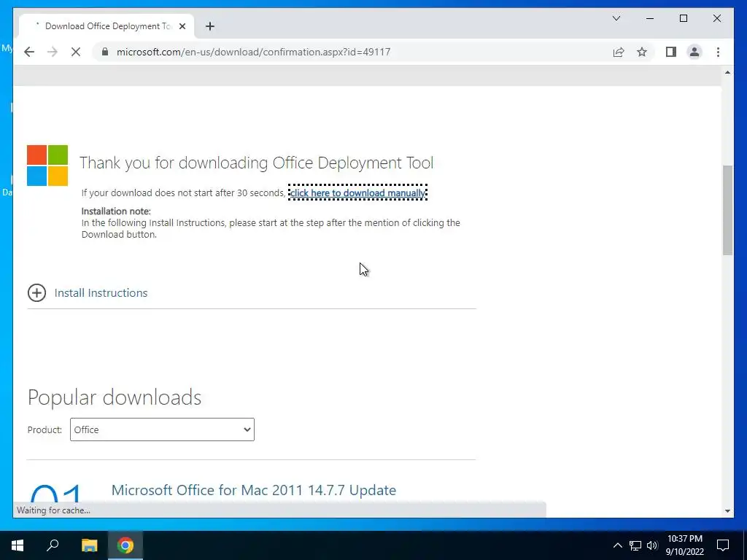
Task: Open the notification center icon
Action: [x=723, y=545]
